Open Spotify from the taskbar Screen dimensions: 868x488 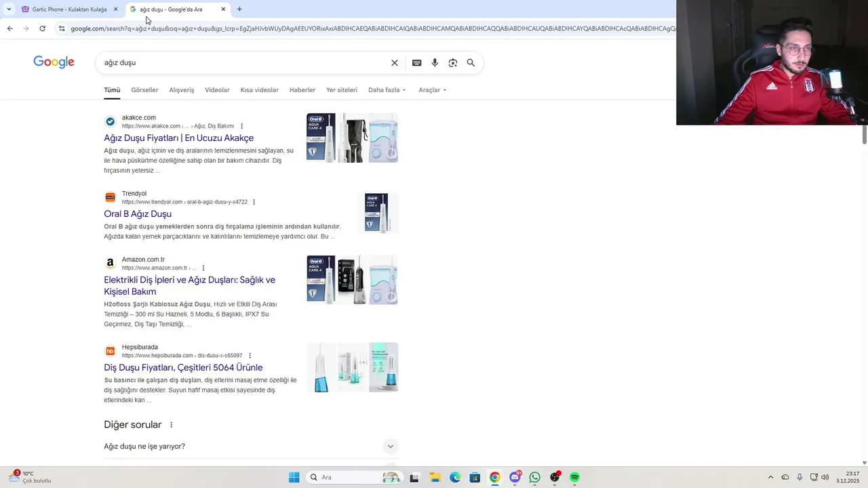(x=575, y=477)
